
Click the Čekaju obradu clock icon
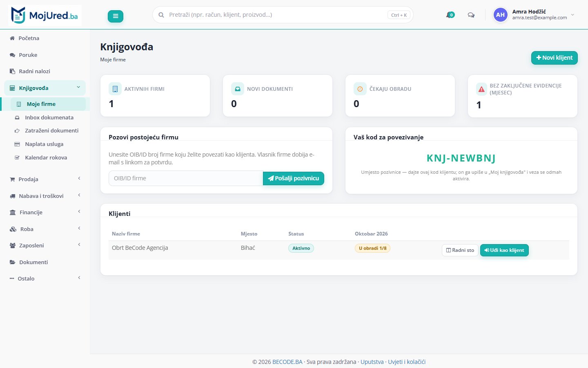[360, 89]
